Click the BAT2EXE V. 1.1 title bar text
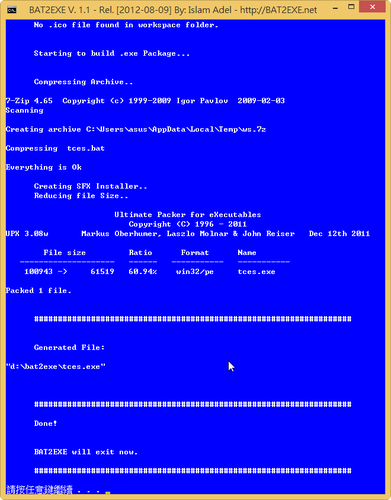 [x=173, y=10]
